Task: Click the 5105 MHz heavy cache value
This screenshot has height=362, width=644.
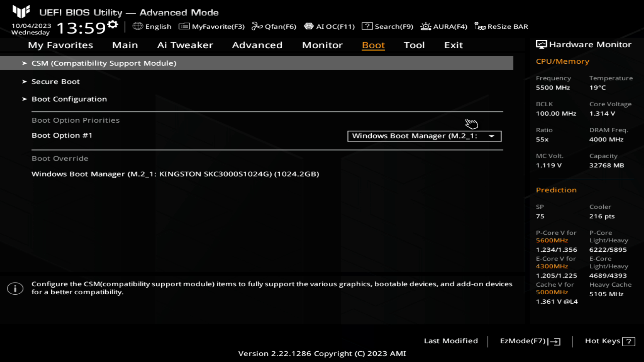Action: coord(606,294)
